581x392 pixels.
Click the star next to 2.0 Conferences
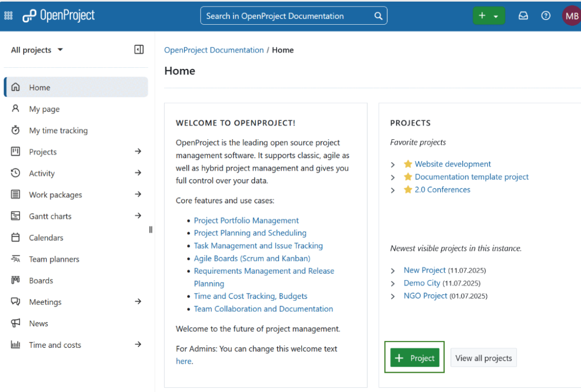coord(408,190)
